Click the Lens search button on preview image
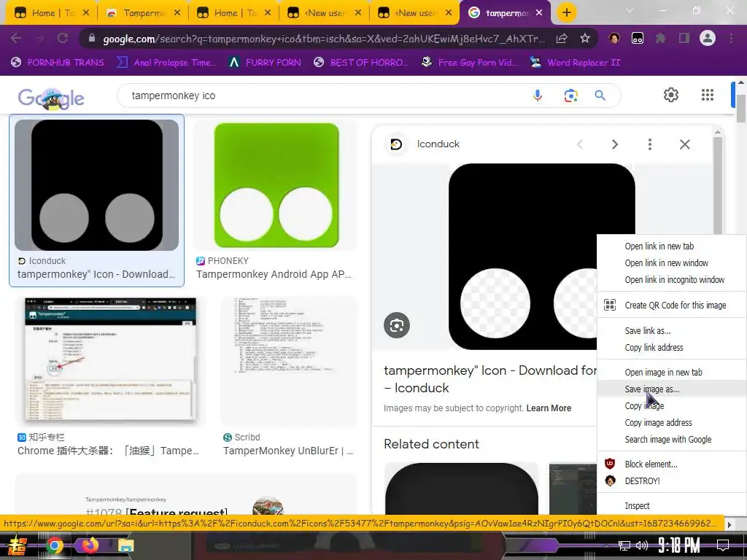Image resolution: width=747 pixels, height=560 pixels. pyautogui.click(x=397, y=325)
